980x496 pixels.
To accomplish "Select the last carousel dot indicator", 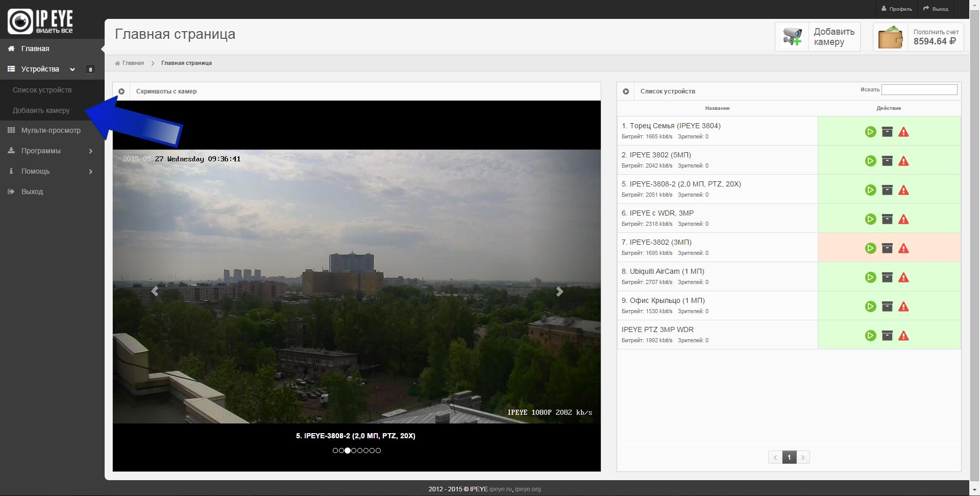I will tap(378, 451).
